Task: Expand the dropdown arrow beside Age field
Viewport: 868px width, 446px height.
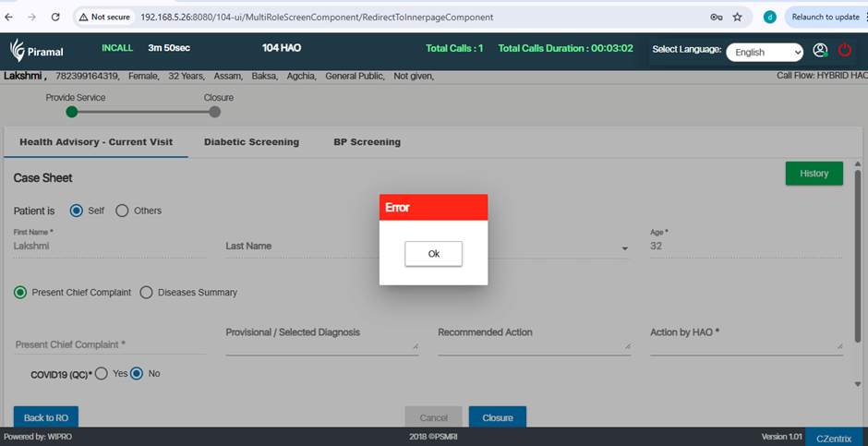Action: tap(625, 248)
